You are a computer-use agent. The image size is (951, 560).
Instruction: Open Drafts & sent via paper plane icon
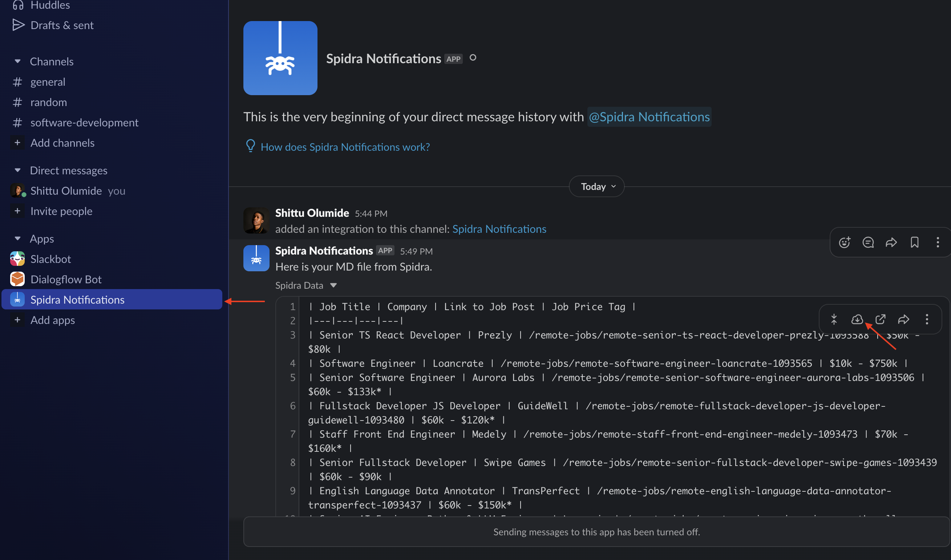19,25
